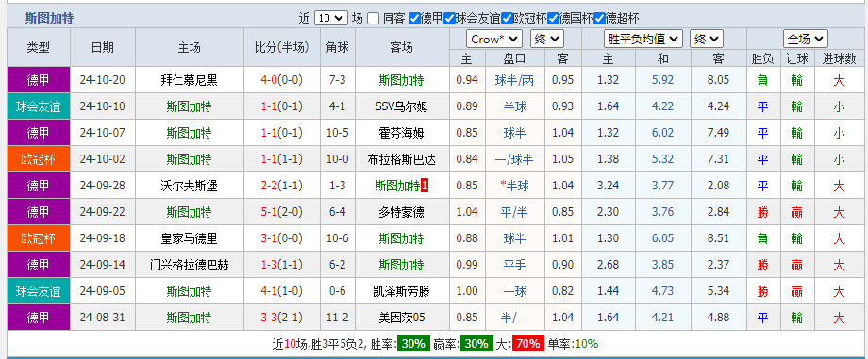Click the 7-3 corner count cell
This screenshot has width=868, height=359.
337,80
